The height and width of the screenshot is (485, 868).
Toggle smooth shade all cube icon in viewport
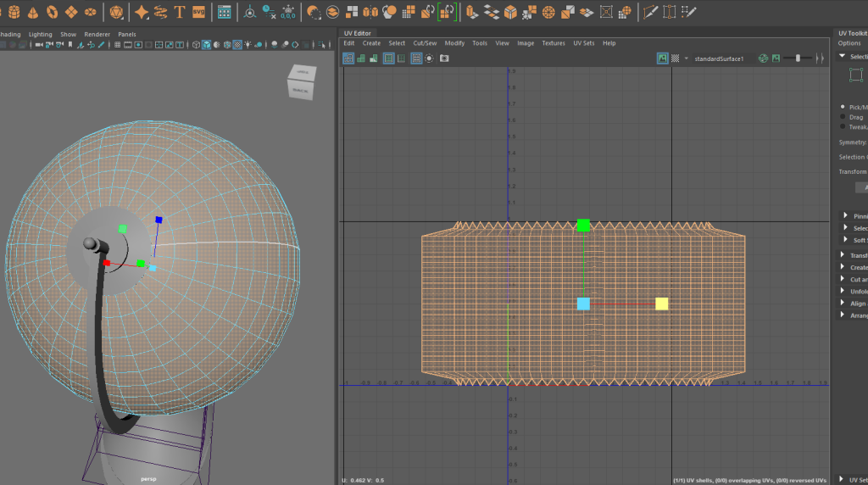coord(207,45)
